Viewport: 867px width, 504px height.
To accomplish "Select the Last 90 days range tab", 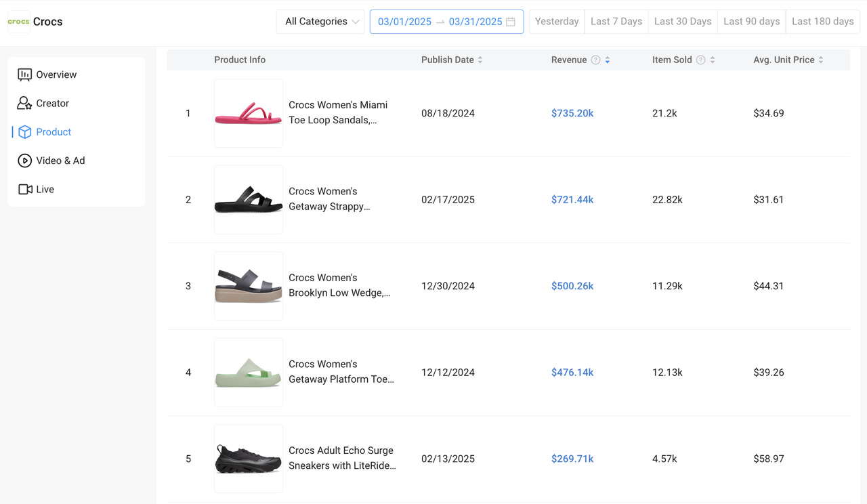I will point(752,22).
